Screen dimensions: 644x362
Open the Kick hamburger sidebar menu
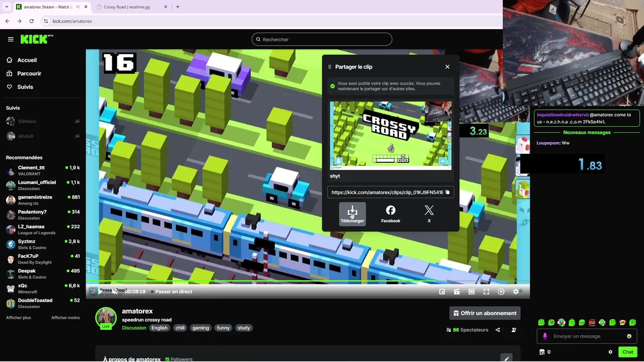point(11,39)
